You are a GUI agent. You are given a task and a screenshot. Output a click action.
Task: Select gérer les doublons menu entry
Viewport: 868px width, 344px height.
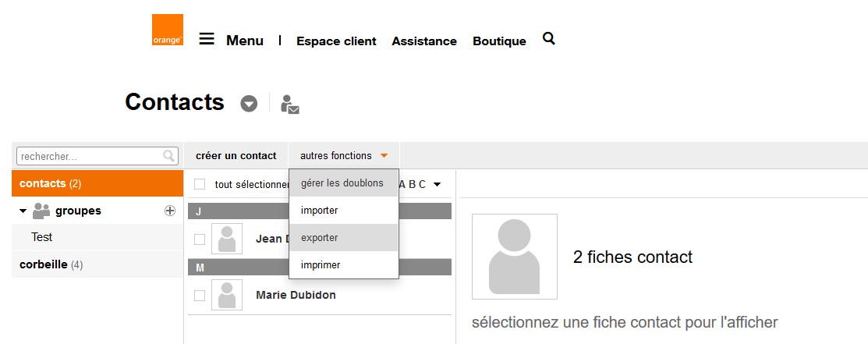[x=343, y=183]
